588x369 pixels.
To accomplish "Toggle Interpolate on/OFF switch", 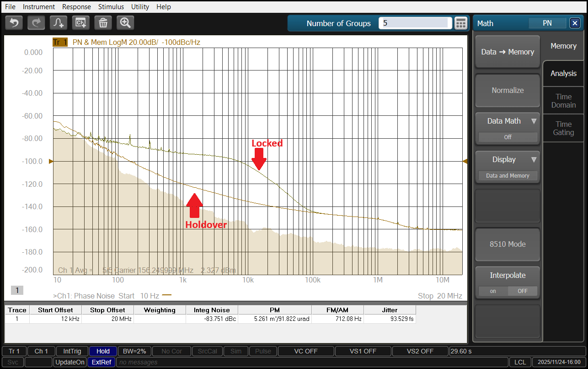I will point(508,291).
